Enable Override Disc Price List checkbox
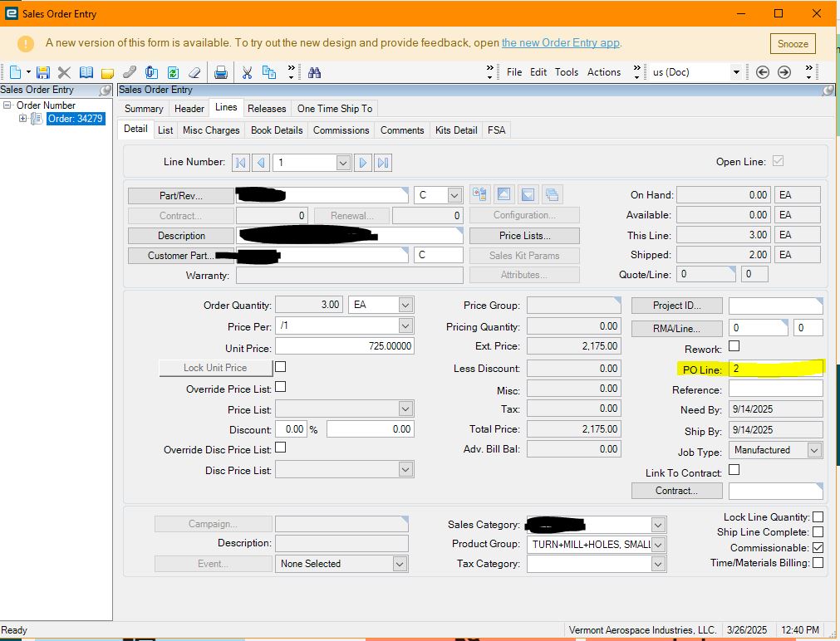840x641 pixels. coord(280,448)
